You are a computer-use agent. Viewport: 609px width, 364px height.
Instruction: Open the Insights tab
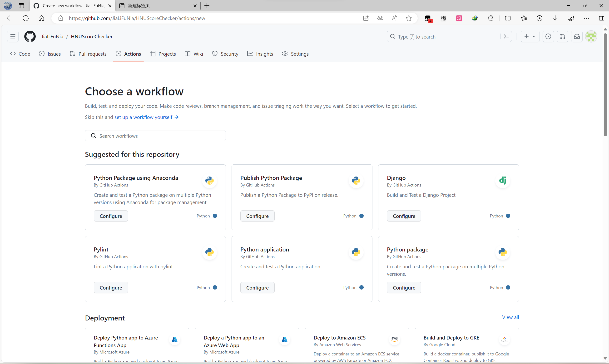(260, 54)
